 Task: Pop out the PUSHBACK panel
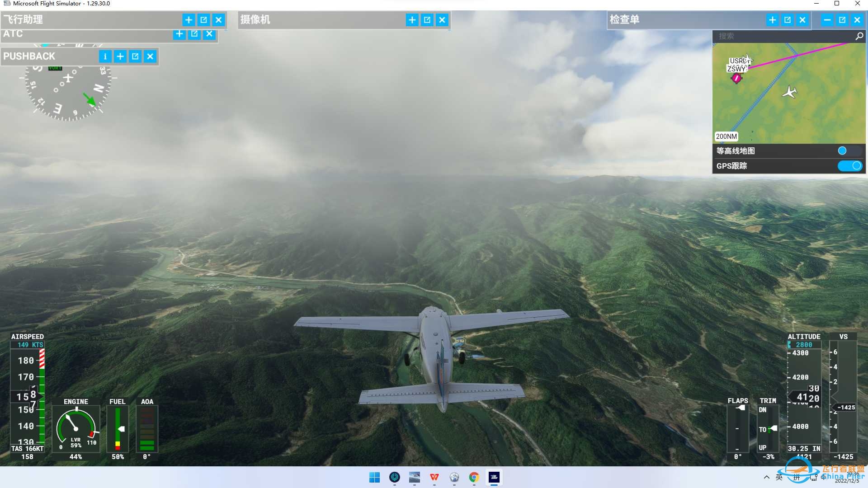(135, 56)
